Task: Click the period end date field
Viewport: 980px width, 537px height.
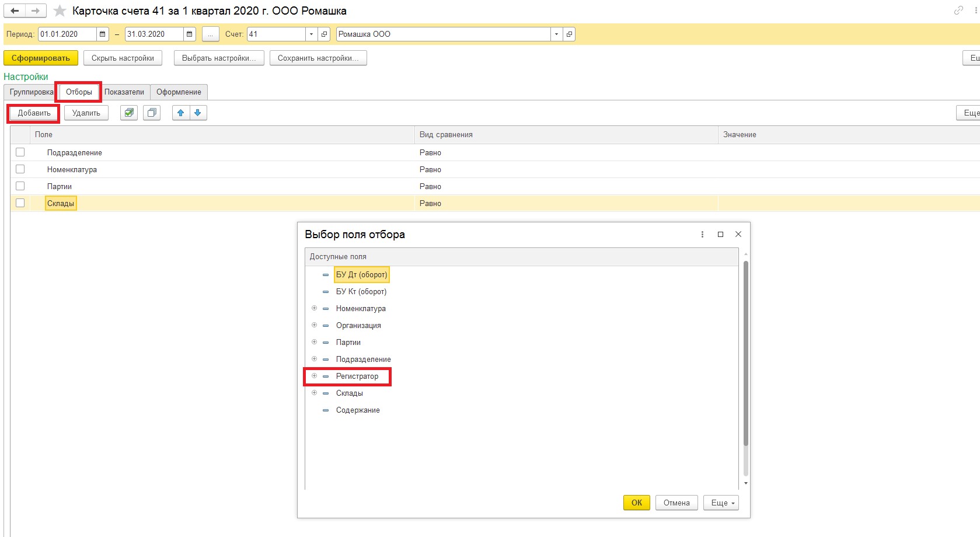Action: point(154,34)
